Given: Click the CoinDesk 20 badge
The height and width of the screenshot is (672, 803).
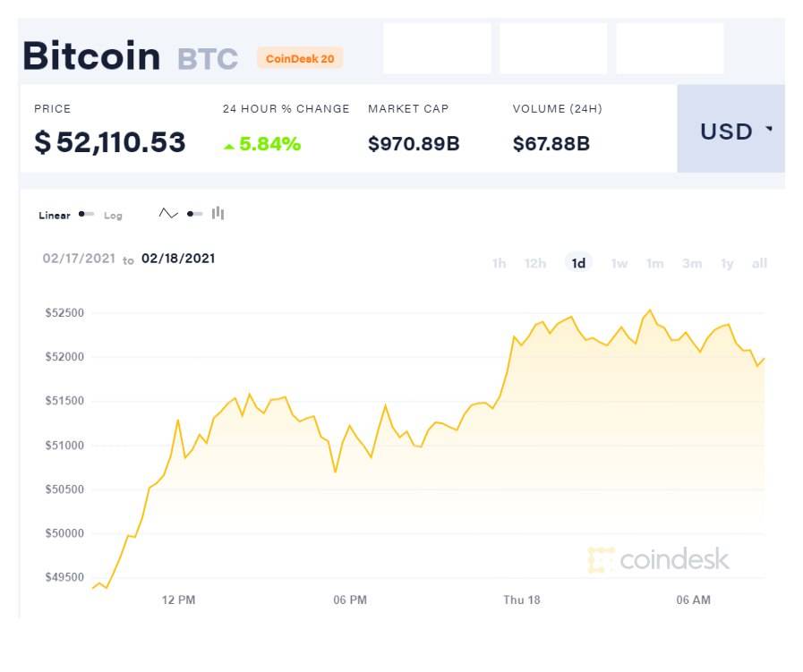Looking at the screenshot, I should (x=300, y=58).
